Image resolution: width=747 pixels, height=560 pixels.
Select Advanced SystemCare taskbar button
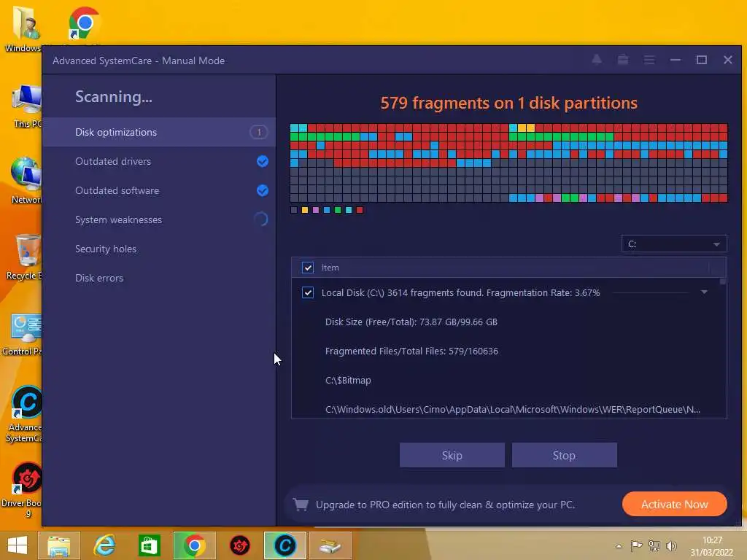coord(285,545)
